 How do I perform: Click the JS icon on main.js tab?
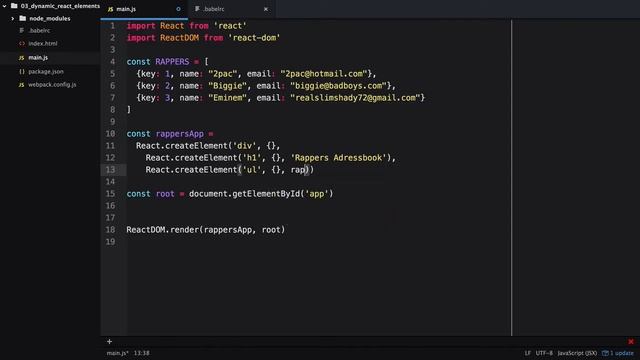click(x=110, y=9)
